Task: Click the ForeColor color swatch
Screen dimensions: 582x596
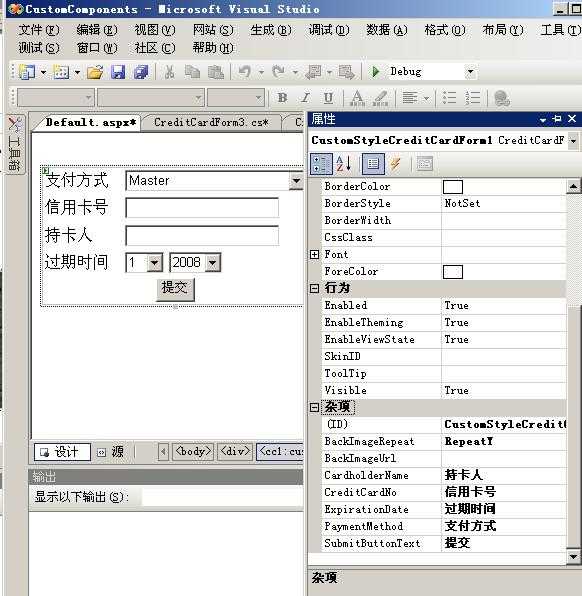Action: pos(453,272)
